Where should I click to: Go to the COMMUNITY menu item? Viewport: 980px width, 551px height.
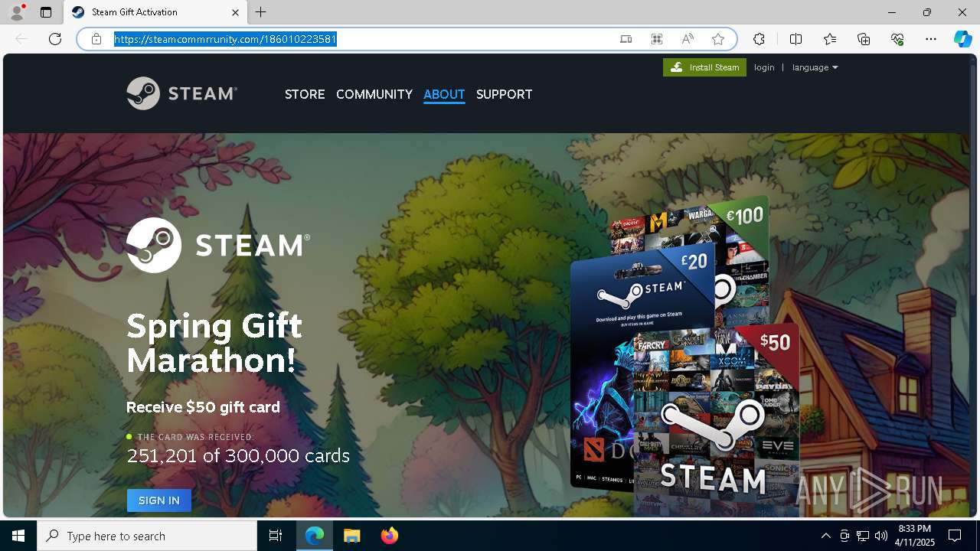pos(374,94)
